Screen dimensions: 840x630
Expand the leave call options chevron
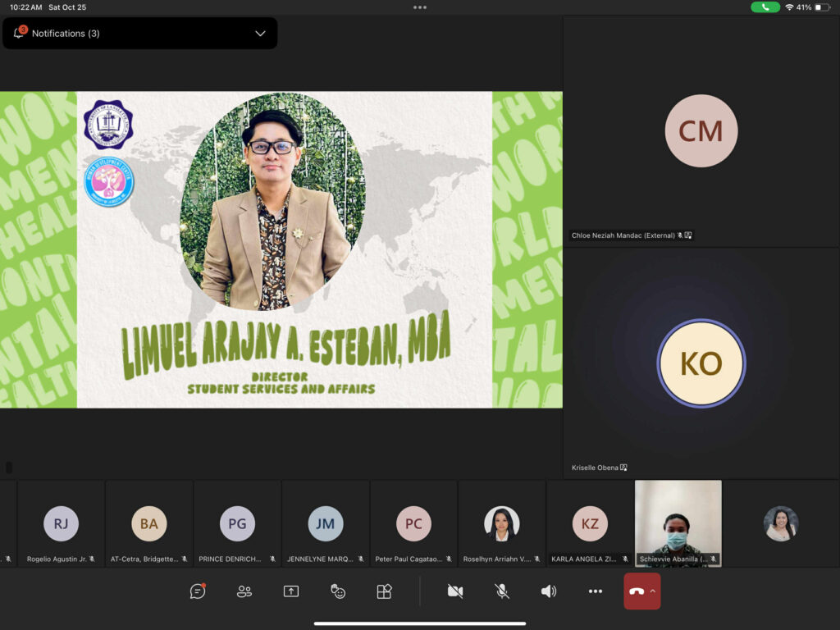tap(653, 591)
